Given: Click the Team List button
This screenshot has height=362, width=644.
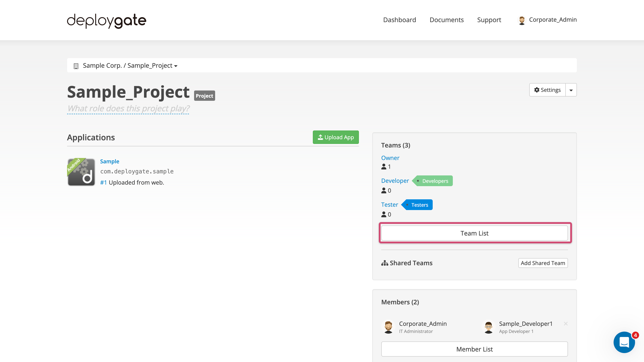Looking at the screenshot, I should tap(475, 233).
